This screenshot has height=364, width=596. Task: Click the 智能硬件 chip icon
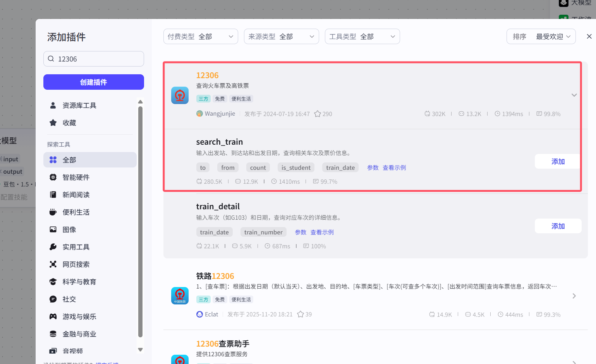point(53,177)
